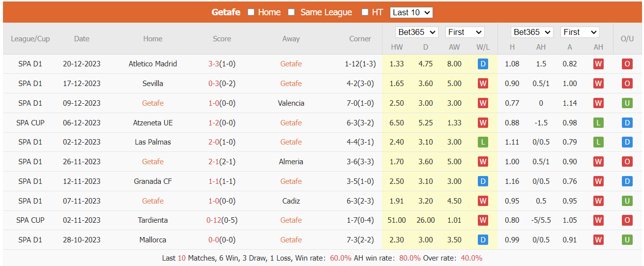Toggle the HT checkbox
Screen dimensions: 644x266
pos(365,12)
